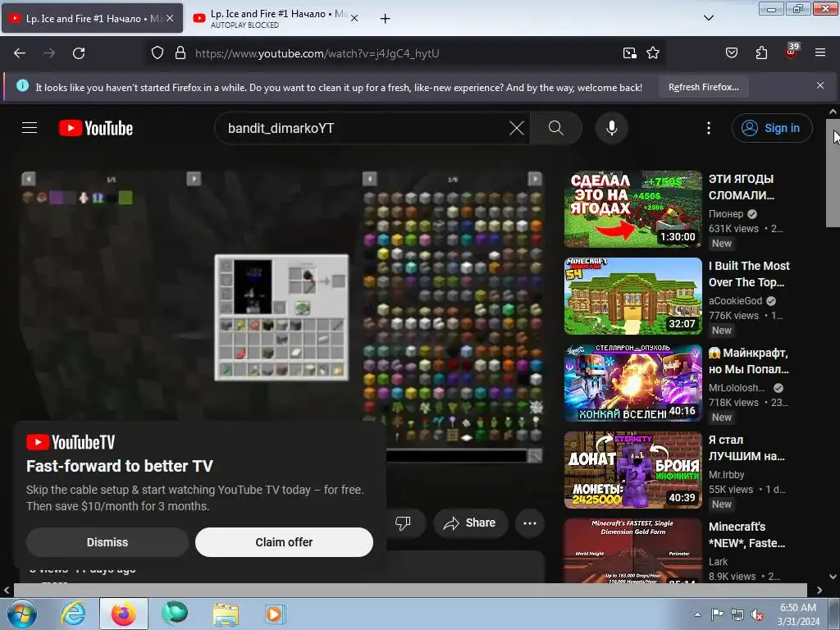Run the YouTube search with magnifier button
The height and width of the screenshot is (630, 840).
point(556,128)
